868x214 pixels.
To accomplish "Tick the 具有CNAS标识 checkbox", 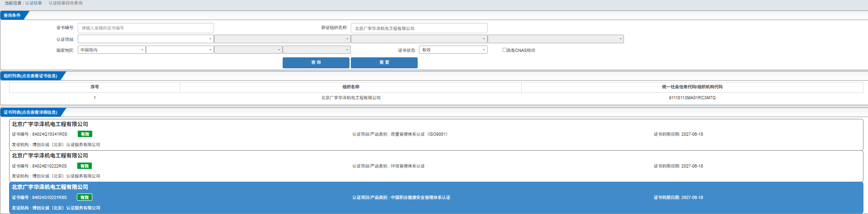I will (x=504, y=50).
